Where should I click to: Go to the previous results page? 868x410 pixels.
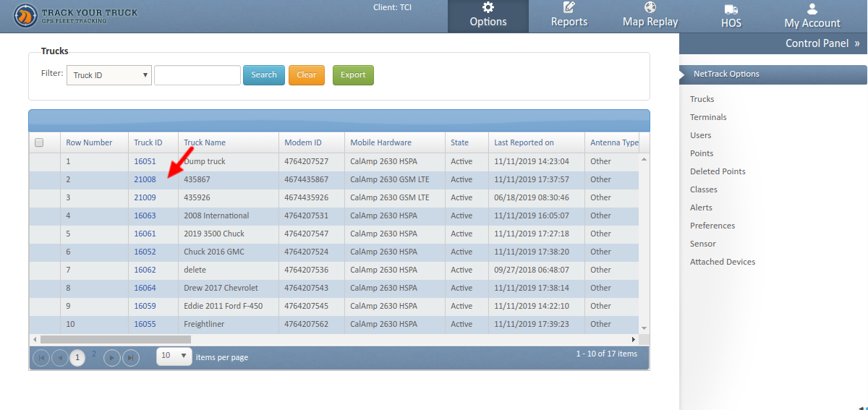click(59, 357)
